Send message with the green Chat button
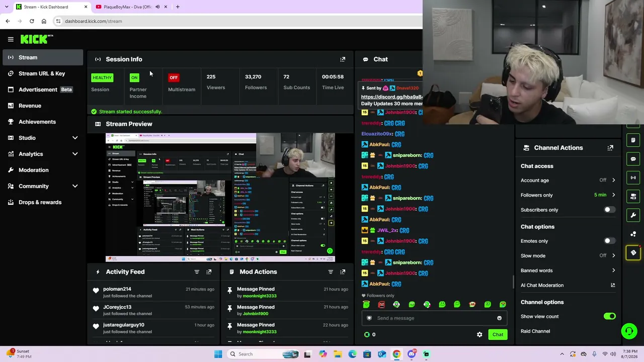 [498, 334]
